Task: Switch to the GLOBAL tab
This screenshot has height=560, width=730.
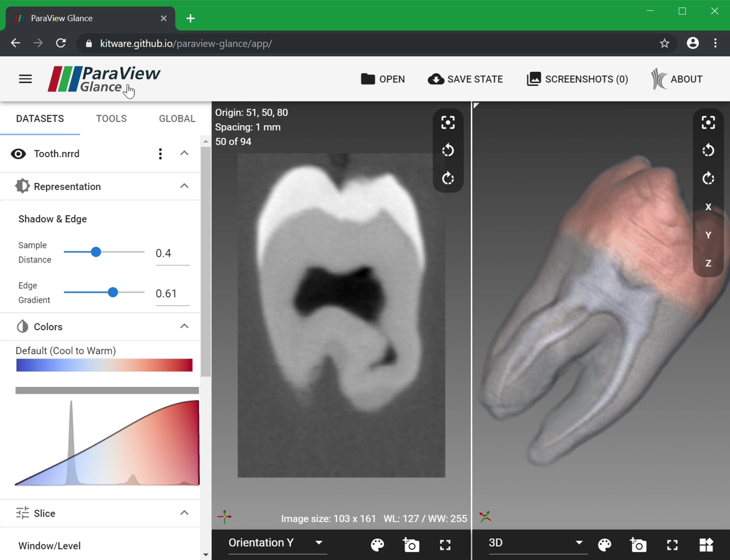Action: point(177,119)
